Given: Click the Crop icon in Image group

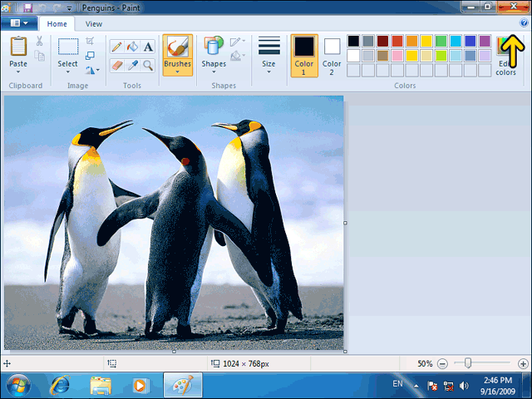Looking at the screenshot, I should click(90, 41).
